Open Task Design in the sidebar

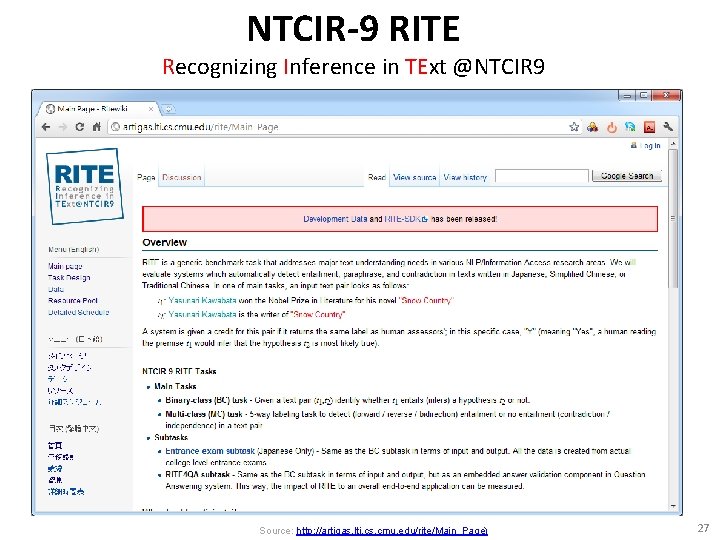click(69, 278)
